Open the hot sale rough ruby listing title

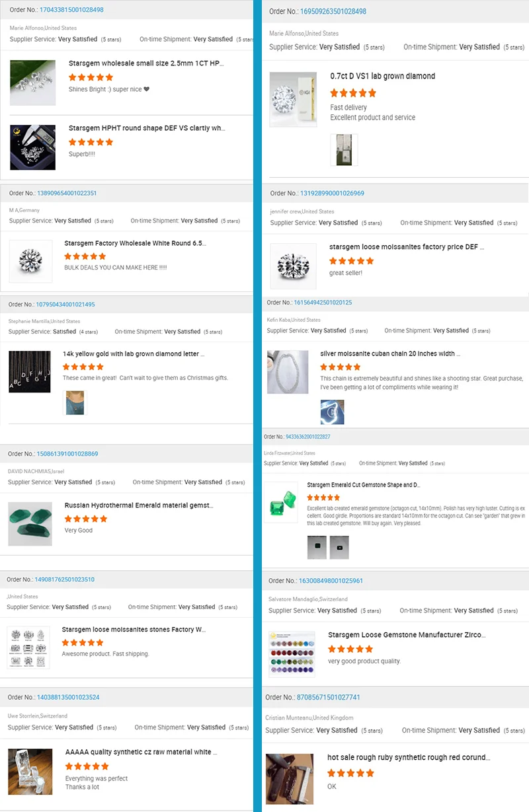pyautogui.click(x=409, y=757)
